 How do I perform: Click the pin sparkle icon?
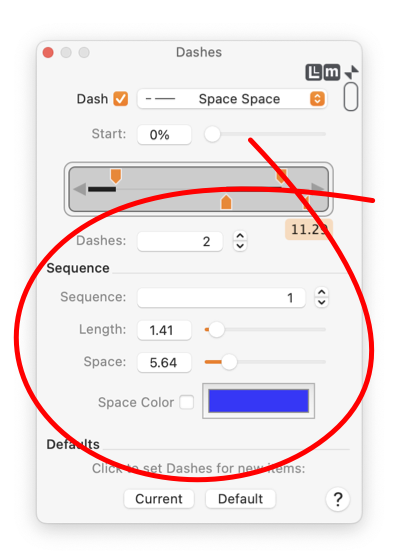click(352, 72)
